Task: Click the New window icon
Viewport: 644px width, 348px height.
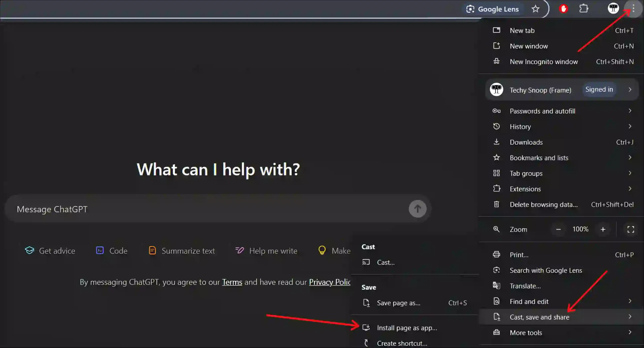Action: 496,46
